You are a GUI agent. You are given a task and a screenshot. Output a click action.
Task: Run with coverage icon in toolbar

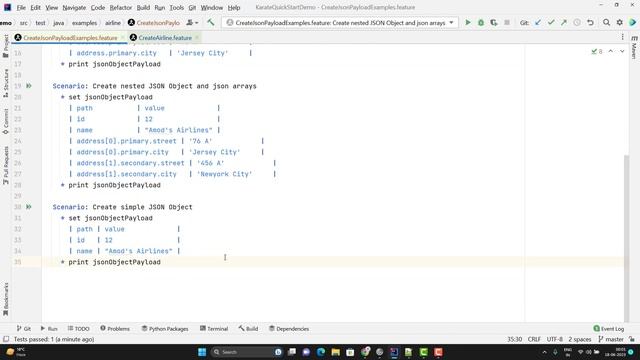coord(494,23)
